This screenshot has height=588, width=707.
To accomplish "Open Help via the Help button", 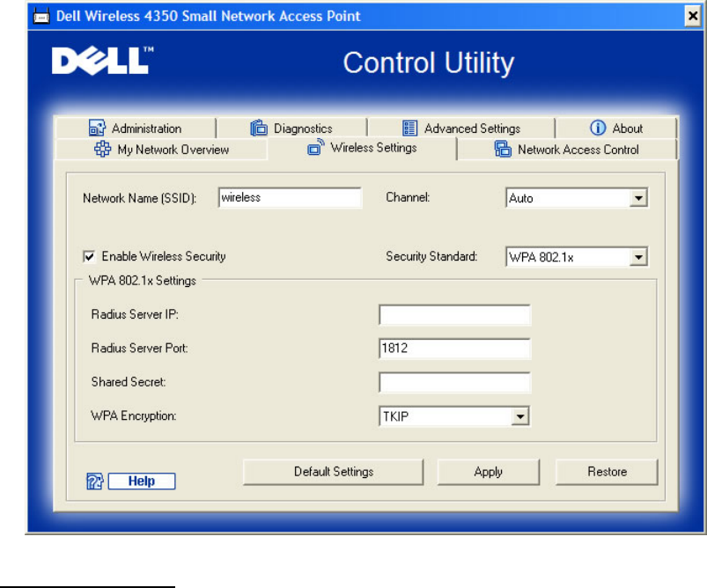I will click(x=142, y=481).
